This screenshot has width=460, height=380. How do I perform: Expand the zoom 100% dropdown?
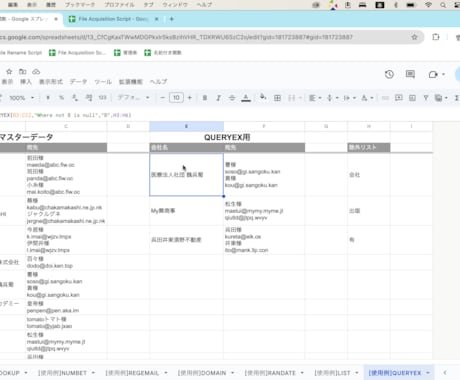22,98
